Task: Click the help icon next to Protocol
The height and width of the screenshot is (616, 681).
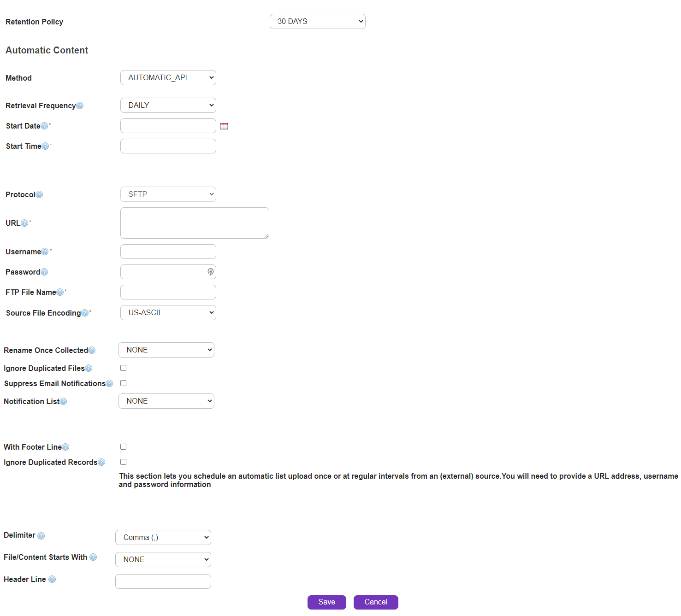Action: [39, 195]
